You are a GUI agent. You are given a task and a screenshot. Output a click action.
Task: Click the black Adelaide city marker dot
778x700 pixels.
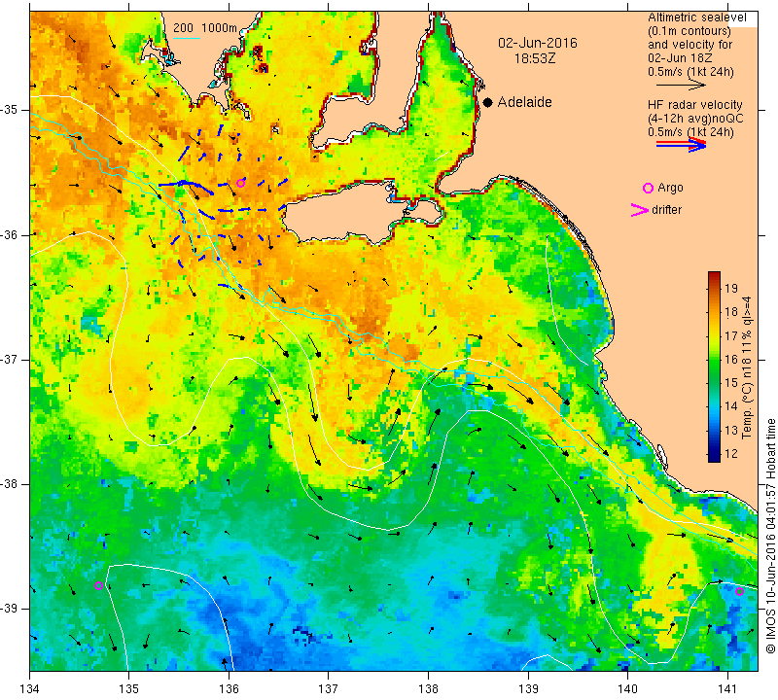coord(488,102)
